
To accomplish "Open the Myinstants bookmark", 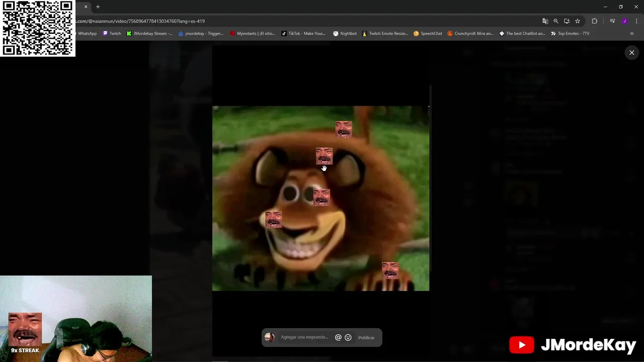I will click(x=253, y=34).
